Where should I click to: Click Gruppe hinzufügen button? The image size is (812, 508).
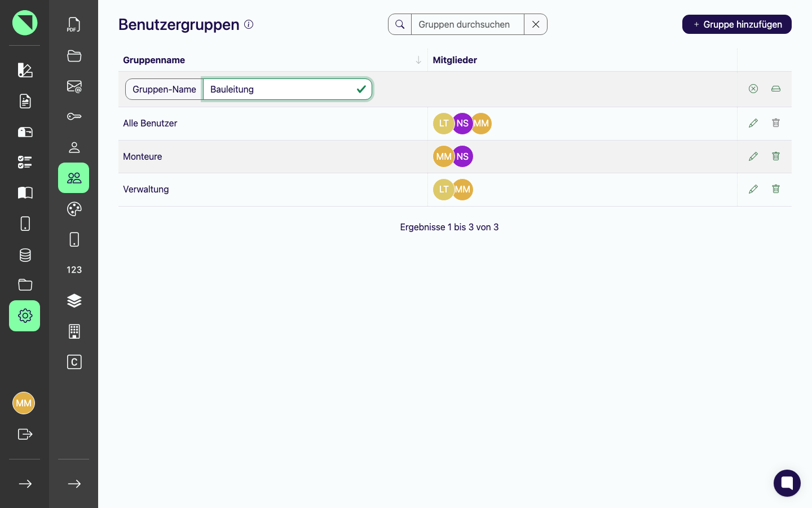pyautogui.click(x=736, y=24)
